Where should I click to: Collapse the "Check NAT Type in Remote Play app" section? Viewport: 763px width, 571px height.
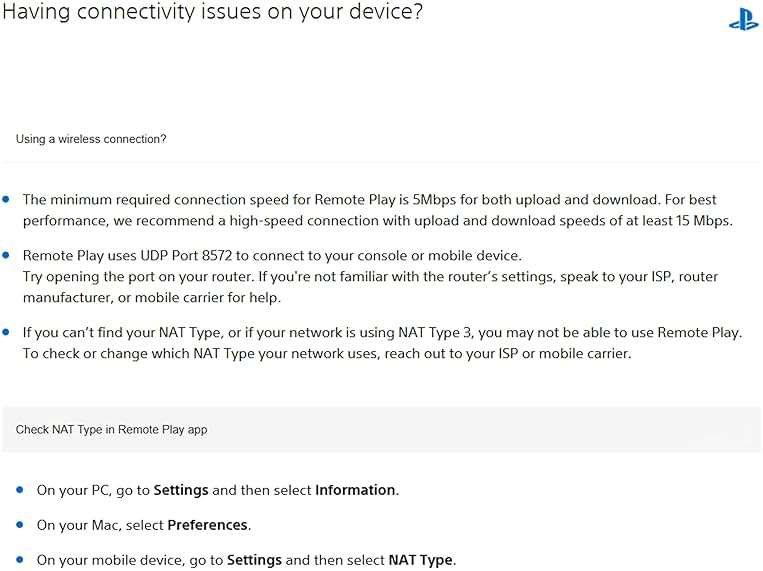coord(111,430)
